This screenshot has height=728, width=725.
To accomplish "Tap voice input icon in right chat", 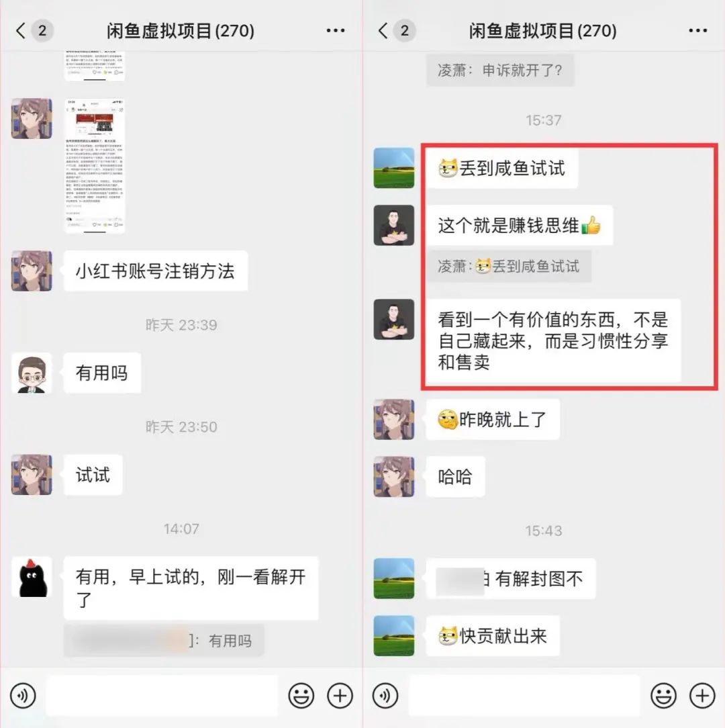I will (385, 696).
